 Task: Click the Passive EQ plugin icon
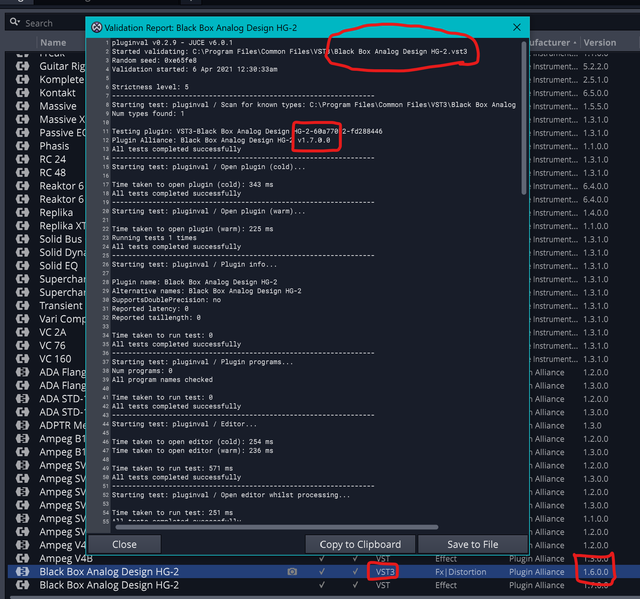pos(22,133)
